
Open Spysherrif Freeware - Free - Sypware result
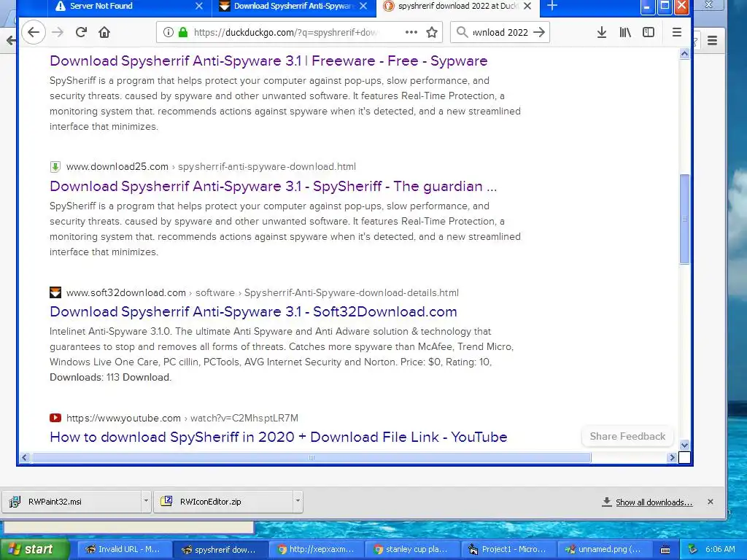(x=268, y=61)
